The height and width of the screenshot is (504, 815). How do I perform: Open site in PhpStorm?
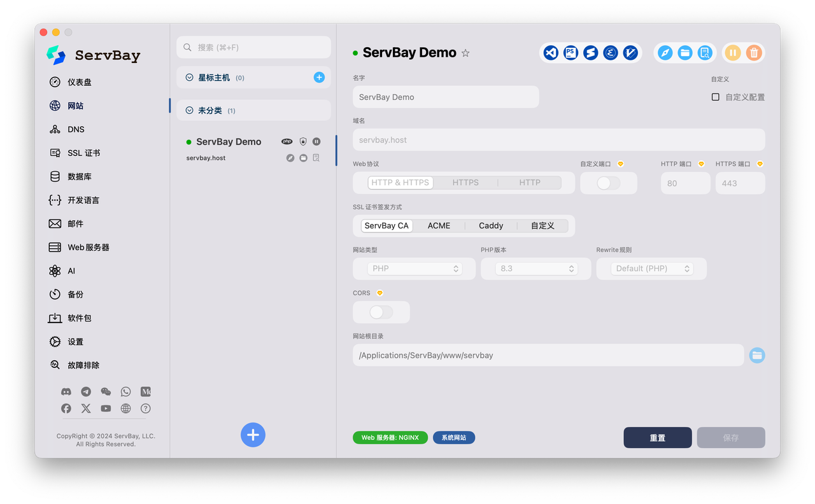571,53
